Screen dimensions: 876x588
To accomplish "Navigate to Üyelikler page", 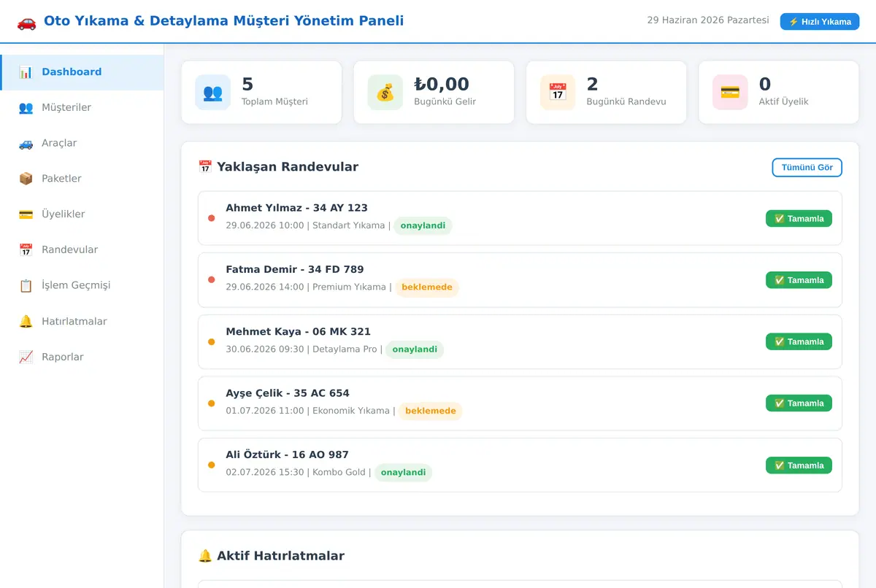I will 82,214.
